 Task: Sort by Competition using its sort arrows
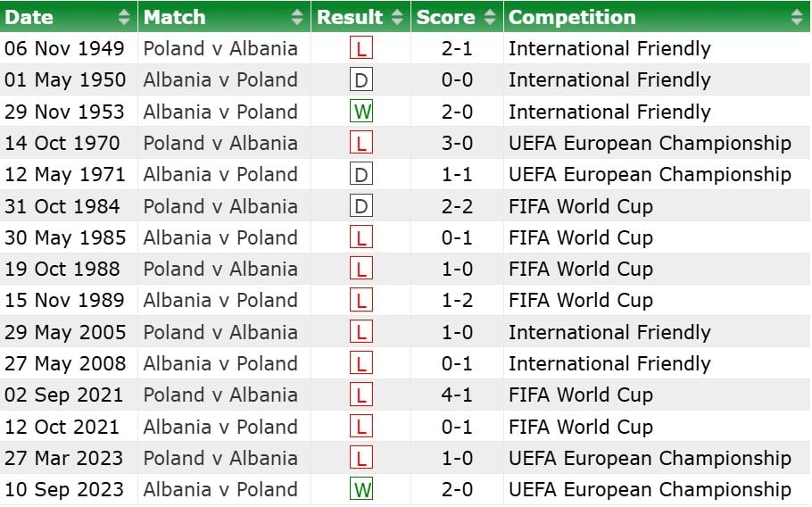click(x=796, y=17)
